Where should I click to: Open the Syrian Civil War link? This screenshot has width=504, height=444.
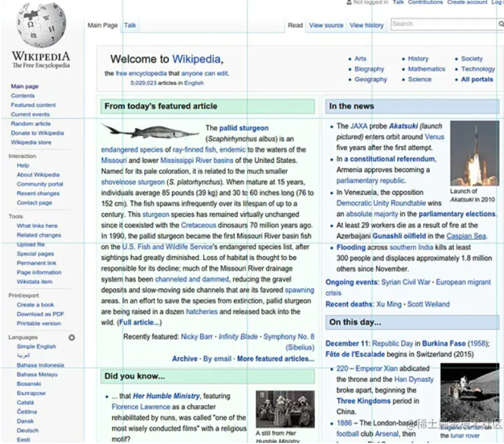coord(405,282)
